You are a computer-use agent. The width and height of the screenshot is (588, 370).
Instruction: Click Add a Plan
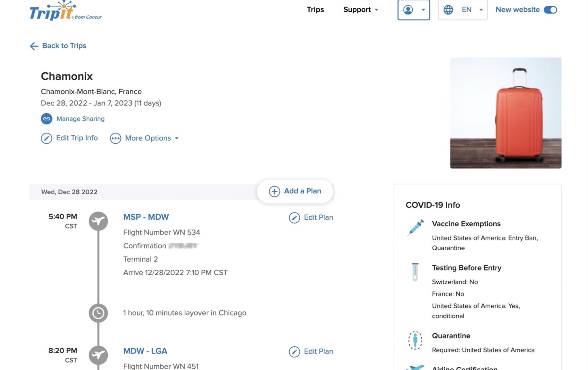pyautogui.click(x=295, y=191)
